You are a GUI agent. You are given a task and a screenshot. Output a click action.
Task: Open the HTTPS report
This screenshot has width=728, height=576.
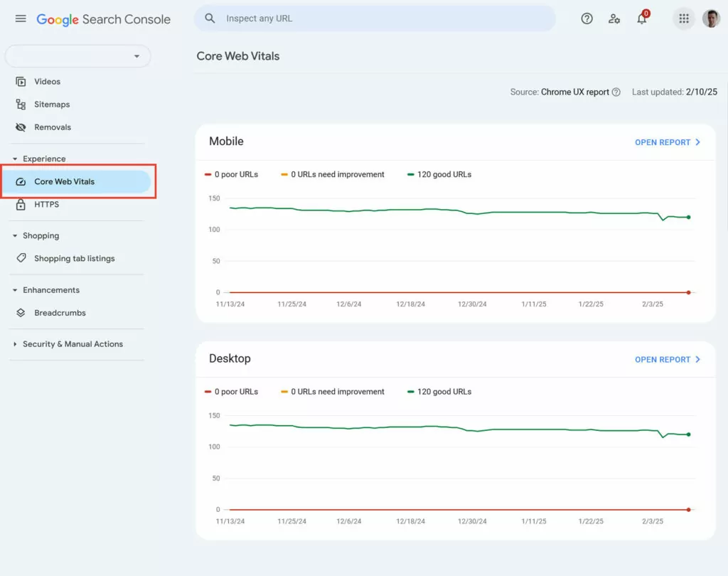point(46,204)
